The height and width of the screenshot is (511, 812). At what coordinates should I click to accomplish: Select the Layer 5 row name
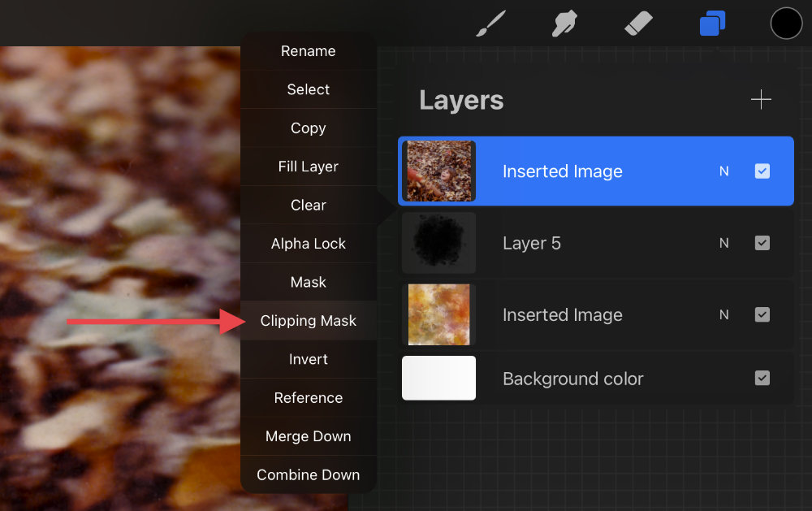point(532,243)
